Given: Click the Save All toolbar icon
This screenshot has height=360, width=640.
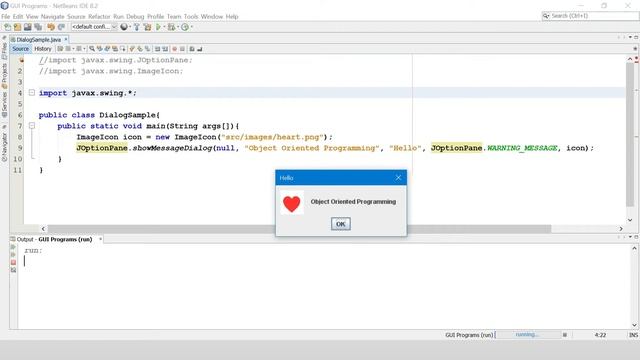Looking at the screenshot, I should [x=38, y=27].
